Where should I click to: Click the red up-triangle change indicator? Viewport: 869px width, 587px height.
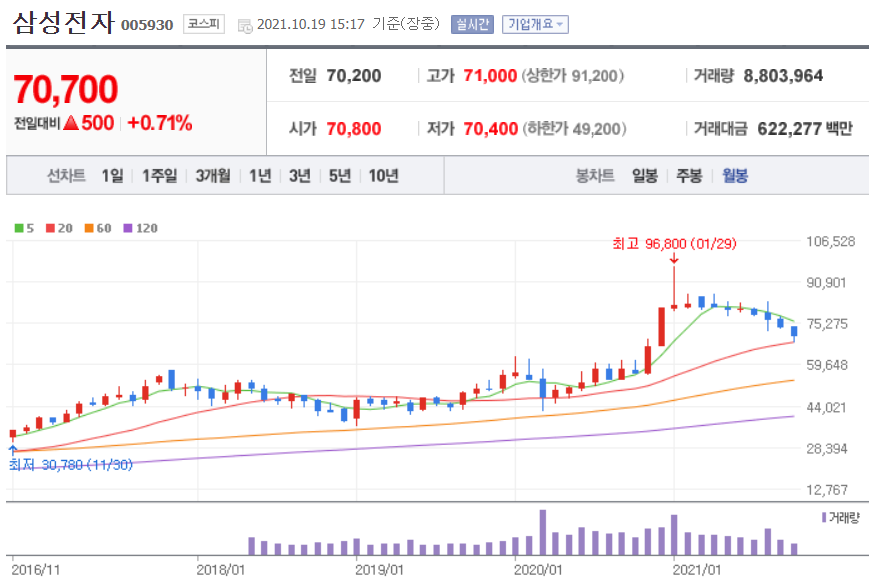[71, 122]
